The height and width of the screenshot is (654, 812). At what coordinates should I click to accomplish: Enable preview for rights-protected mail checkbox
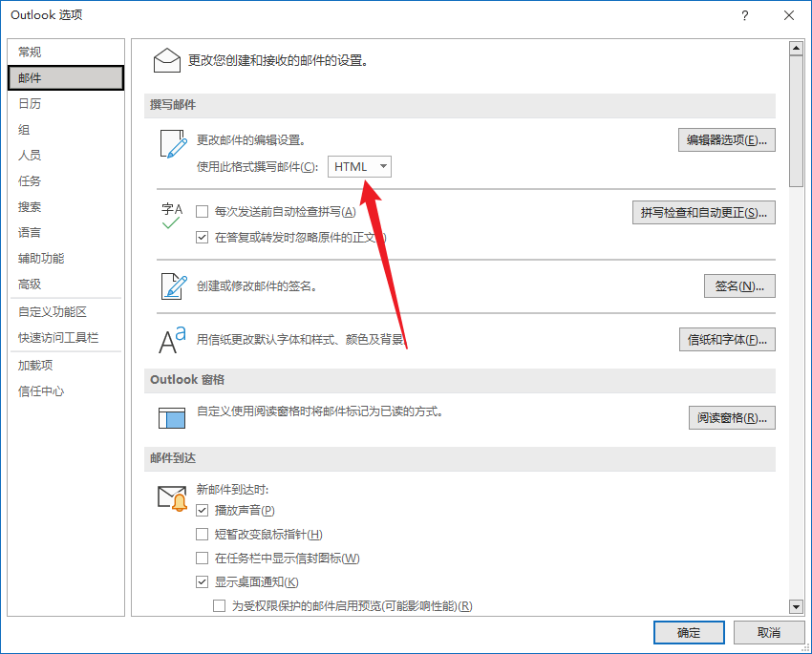click(x=220, y=606)
